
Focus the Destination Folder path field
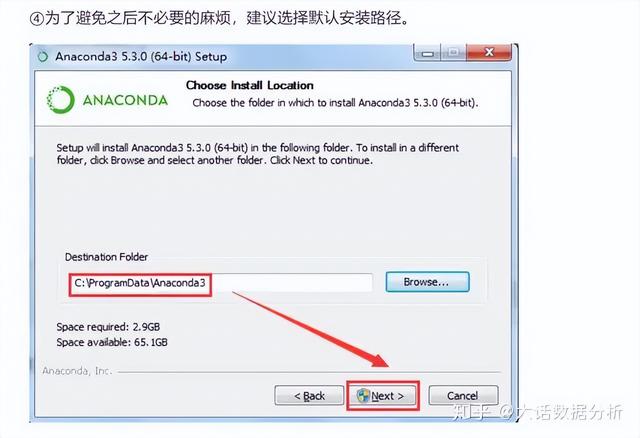point(220,282)
